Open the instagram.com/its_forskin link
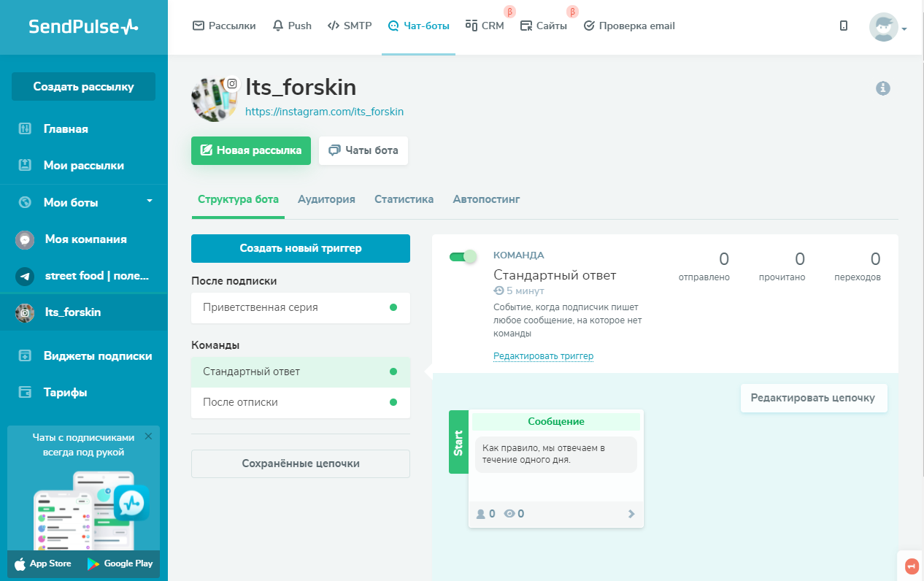Viewport: 924px width, 581px height. (x=324, y=112)
